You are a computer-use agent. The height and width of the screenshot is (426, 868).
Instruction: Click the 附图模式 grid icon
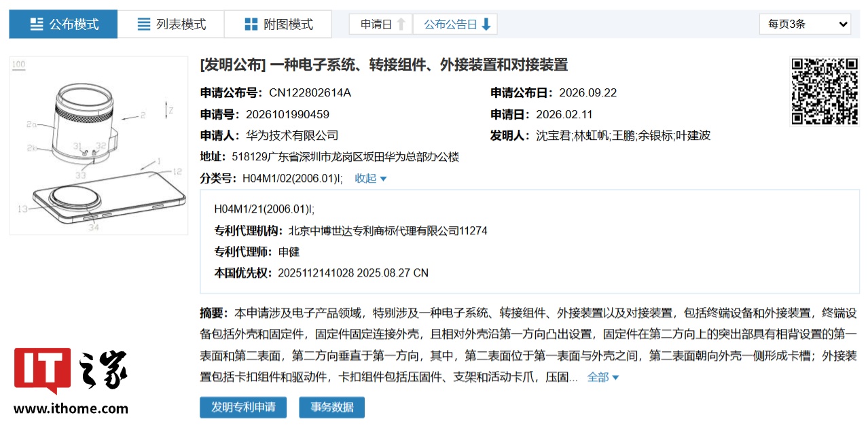click(251, 24)
